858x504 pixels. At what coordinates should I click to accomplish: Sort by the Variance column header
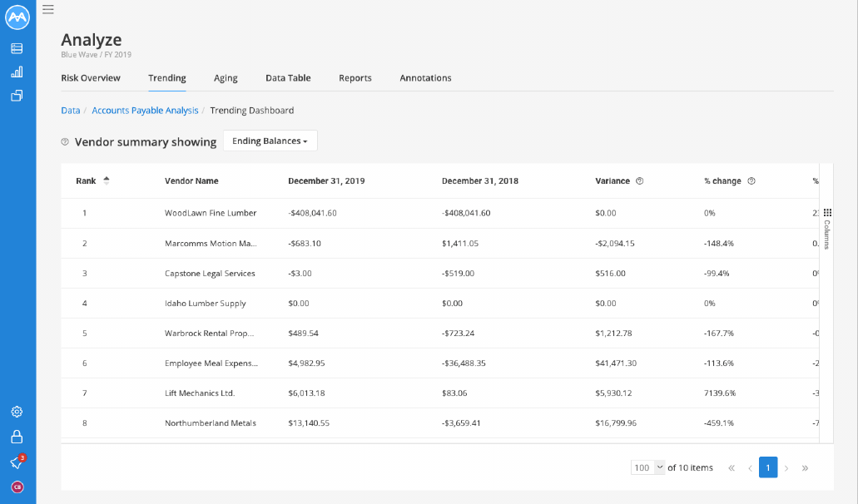click(x=613, y=181)
